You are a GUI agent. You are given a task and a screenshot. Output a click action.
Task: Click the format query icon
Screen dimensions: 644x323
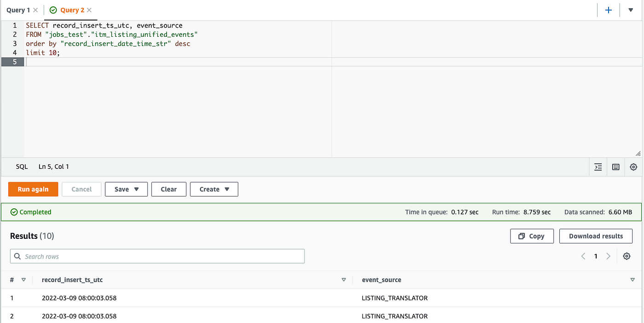pyautogui.click(x=598, y=167)
